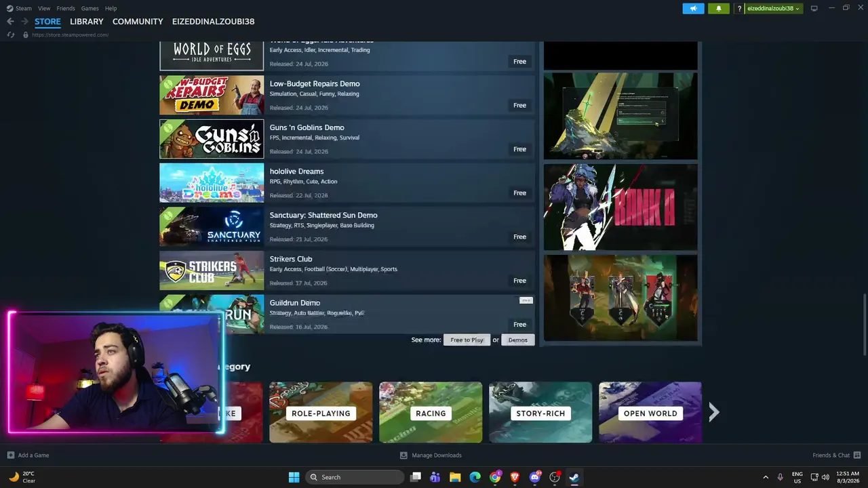The image size is (868, 488).
Task: Go back with the left arrow
Action: click(x=10, y=22)
